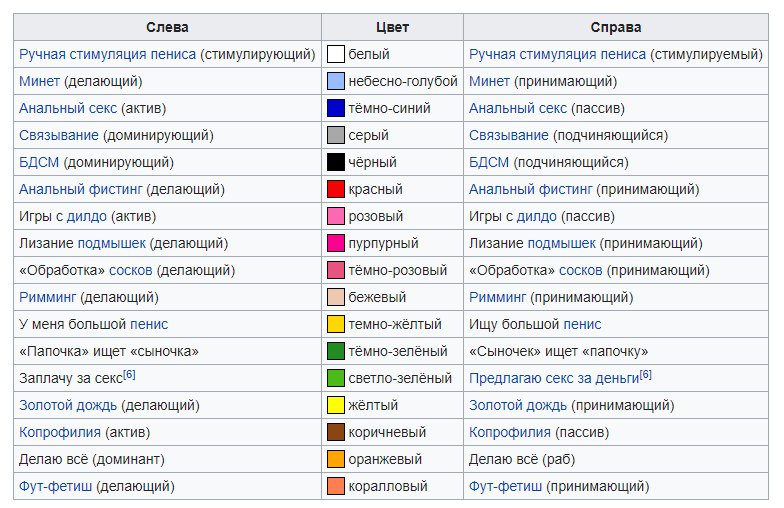
Task: Open the Золотой дождь link on the right
Action: [x=517, y=405]
